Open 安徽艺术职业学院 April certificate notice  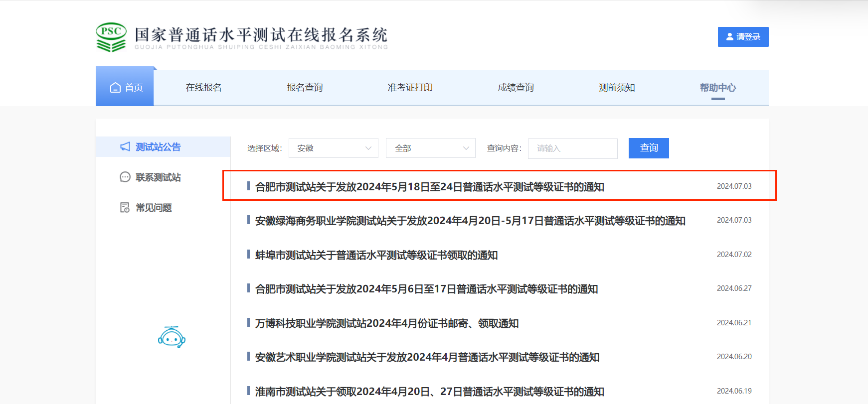pyautogui.click(x=427, y=357)
